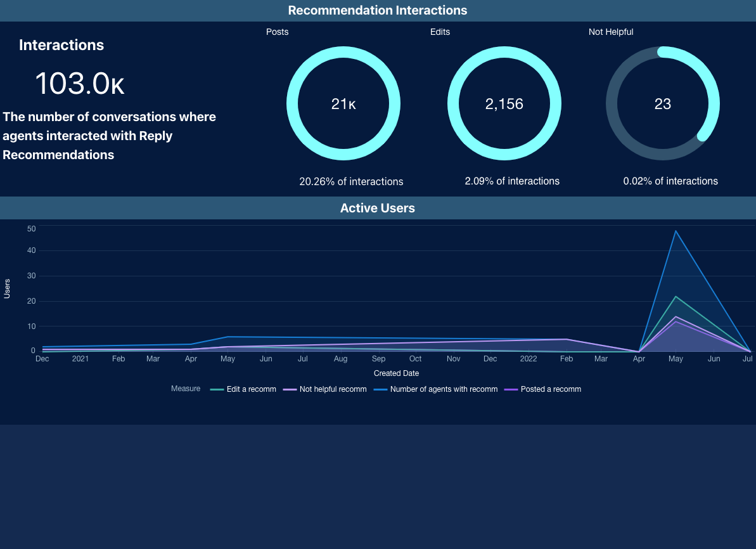Image resolution: width=756 pixels, height=549 pixels.
Task: Click the 20.26% of interactions caption
Action: click(x=351, y=181)
